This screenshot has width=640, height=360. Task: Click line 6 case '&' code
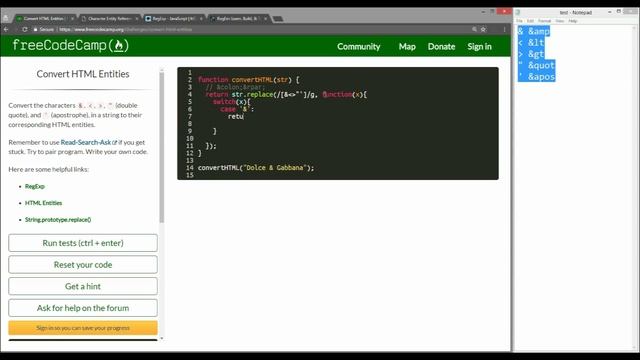tap(237, 109)
